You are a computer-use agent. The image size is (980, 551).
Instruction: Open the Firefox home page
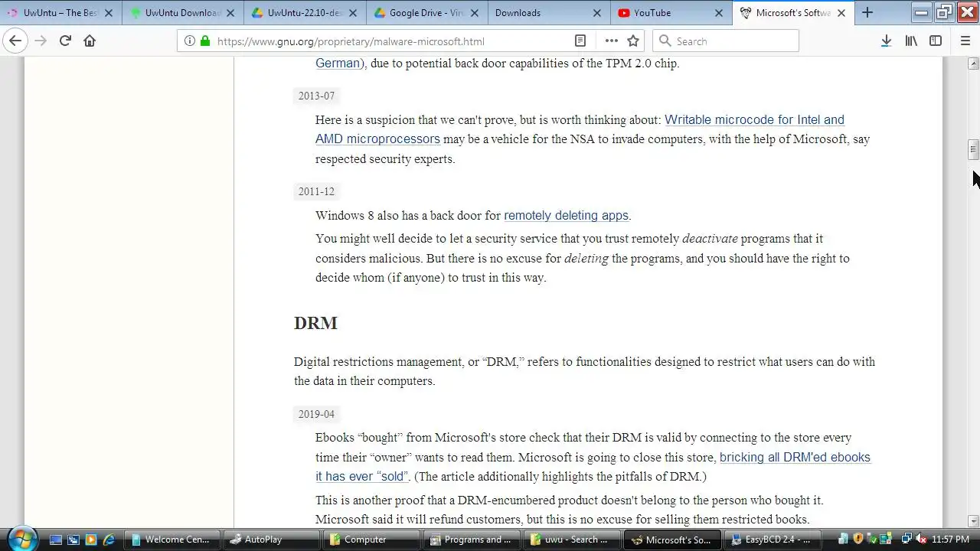coord(90,41)
